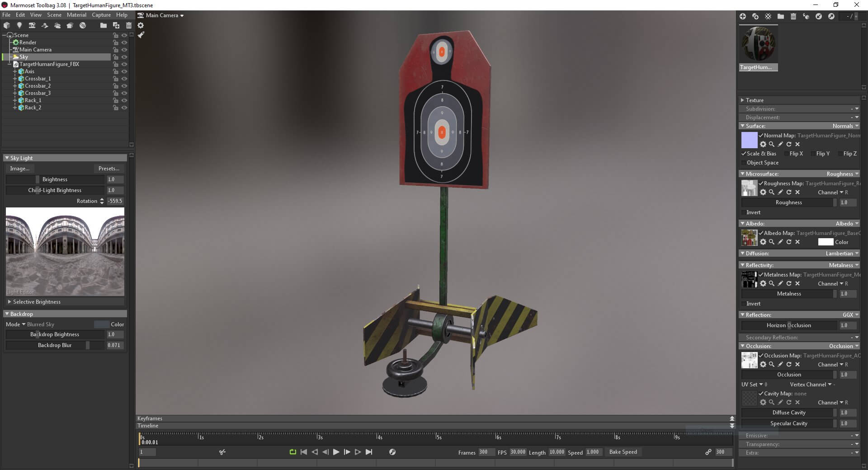Enable the Flip Y checkbox
The height and width of the screenshot is (470, 868).
tap(813, 154)
